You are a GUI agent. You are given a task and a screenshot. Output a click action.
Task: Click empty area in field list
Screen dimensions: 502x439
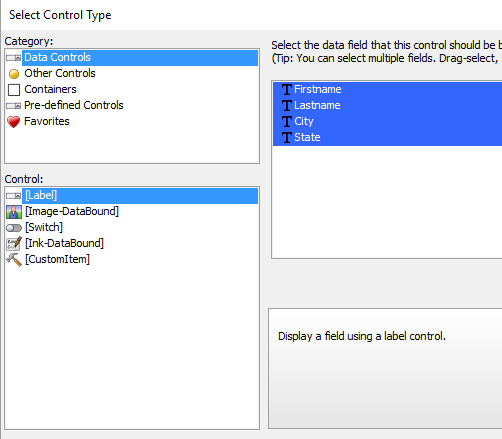click(x=387, y=202)
